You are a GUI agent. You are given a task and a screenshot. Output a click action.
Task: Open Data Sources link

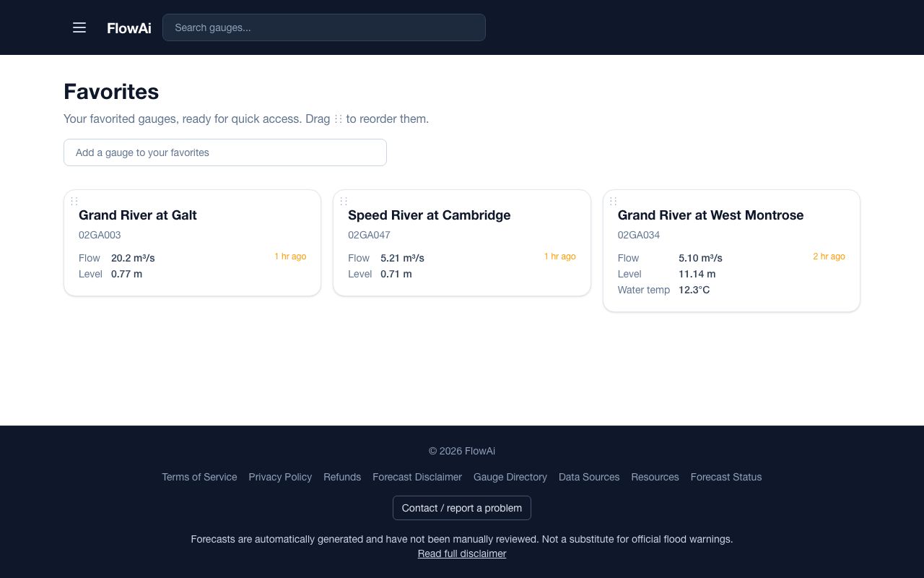click(589, 477)
